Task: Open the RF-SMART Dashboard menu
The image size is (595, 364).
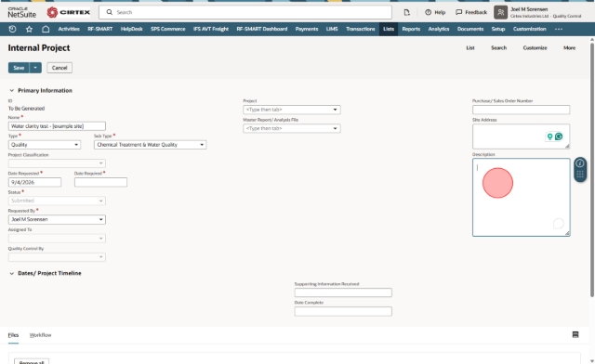Action: coord(262,29)
